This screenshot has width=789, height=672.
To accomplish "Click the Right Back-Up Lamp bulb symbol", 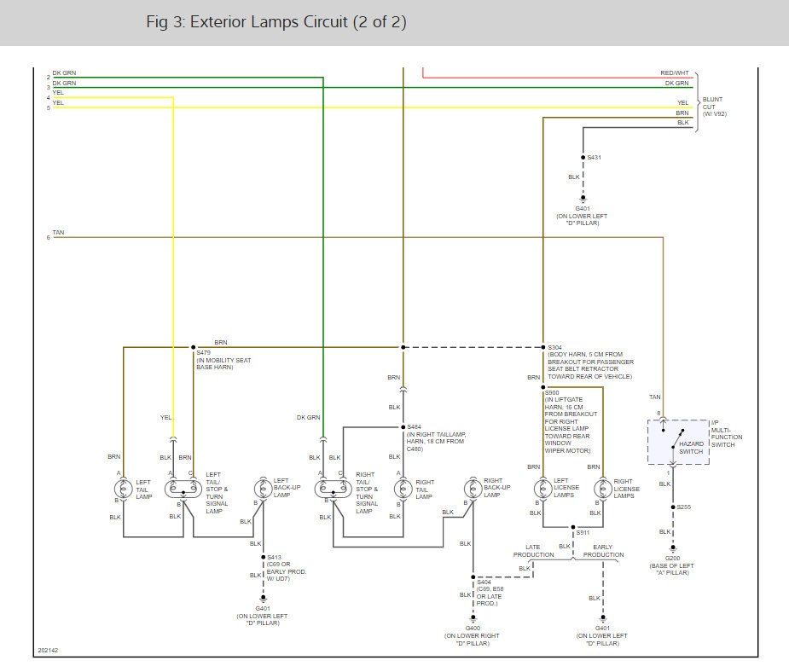I will 473,488.
